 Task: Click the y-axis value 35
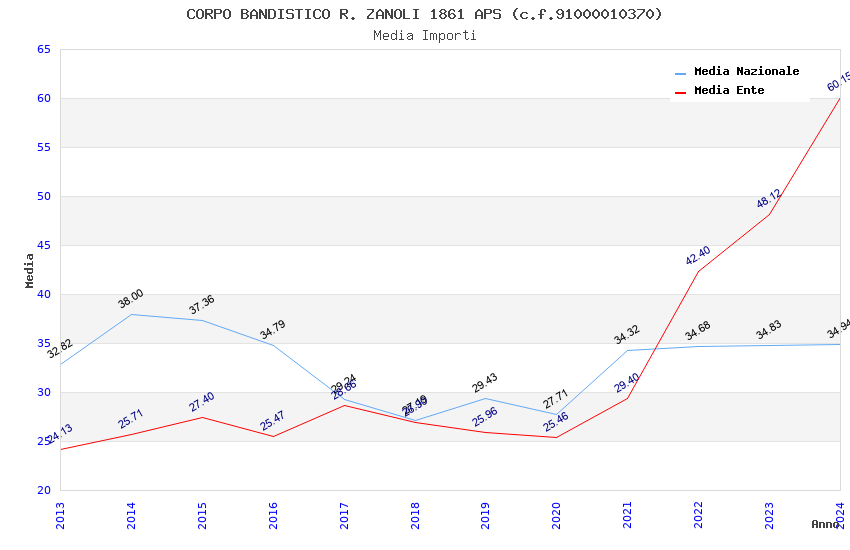44,344
